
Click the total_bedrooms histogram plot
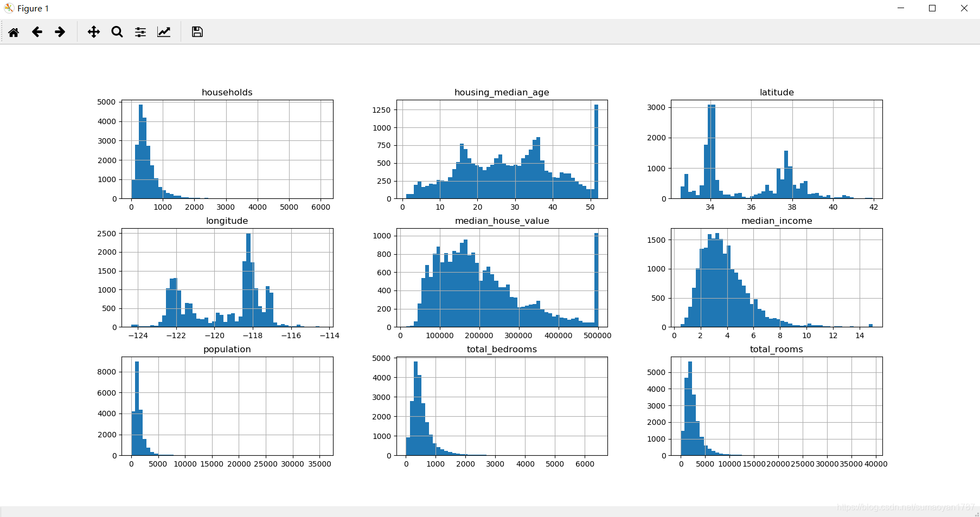[x=502, y=406]
